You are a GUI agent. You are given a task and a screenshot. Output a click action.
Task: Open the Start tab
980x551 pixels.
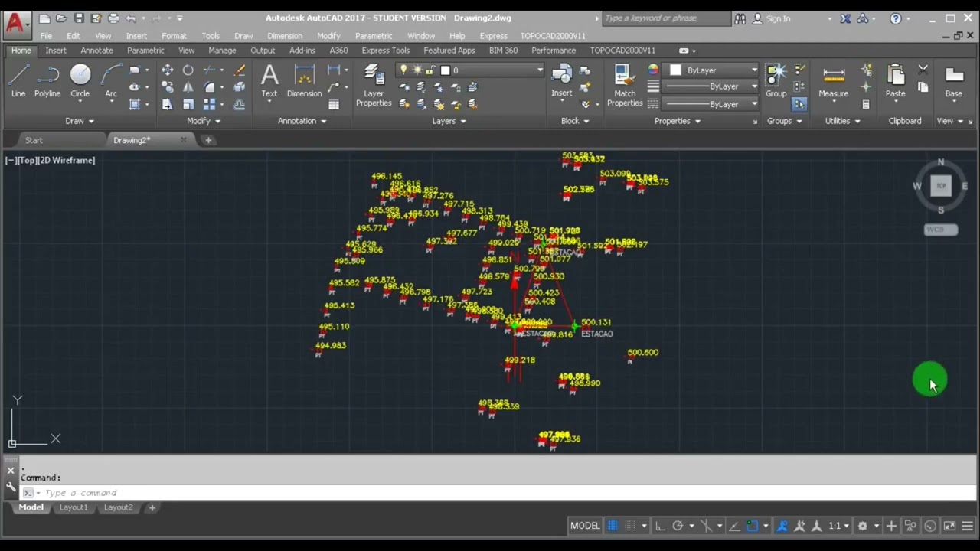click(x=34, y=140)
